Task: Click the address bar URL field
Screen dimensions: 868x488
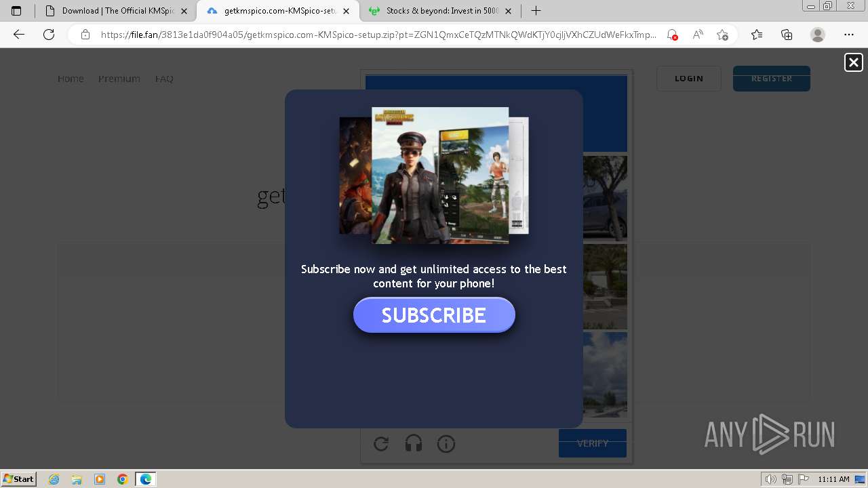Action: (x=378, y=35)
